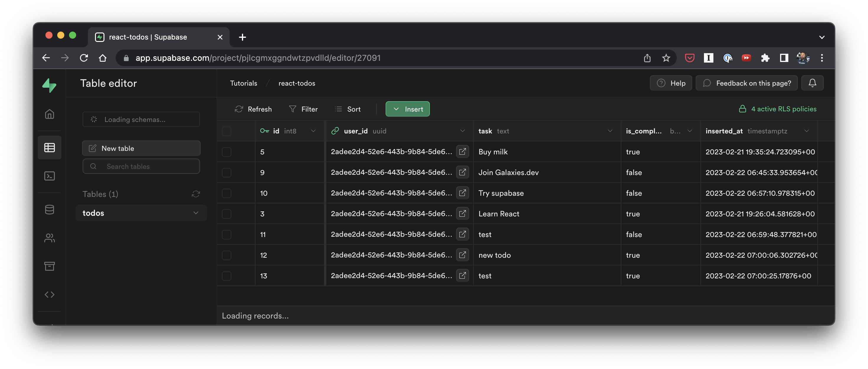Open the schema selector dropdown

point(141,119)
